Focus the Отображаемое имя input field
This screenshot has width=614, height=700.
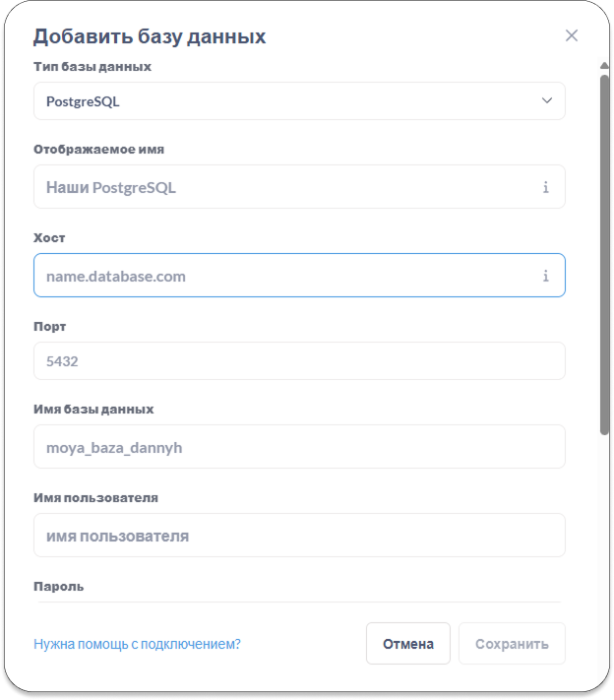click(285, 187)
